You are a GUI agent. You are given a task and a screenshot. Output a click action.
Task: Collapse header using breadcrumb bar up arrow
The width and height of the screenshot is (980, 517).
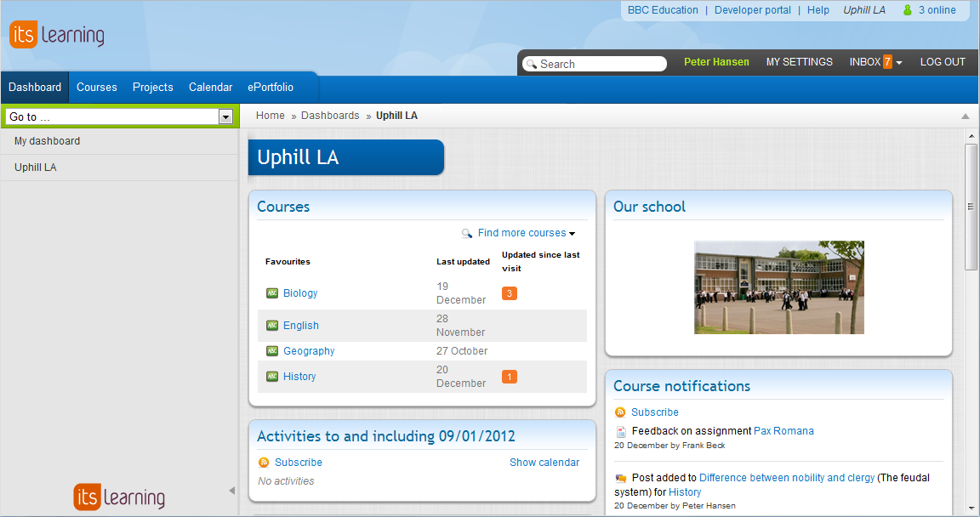point(965,116)
